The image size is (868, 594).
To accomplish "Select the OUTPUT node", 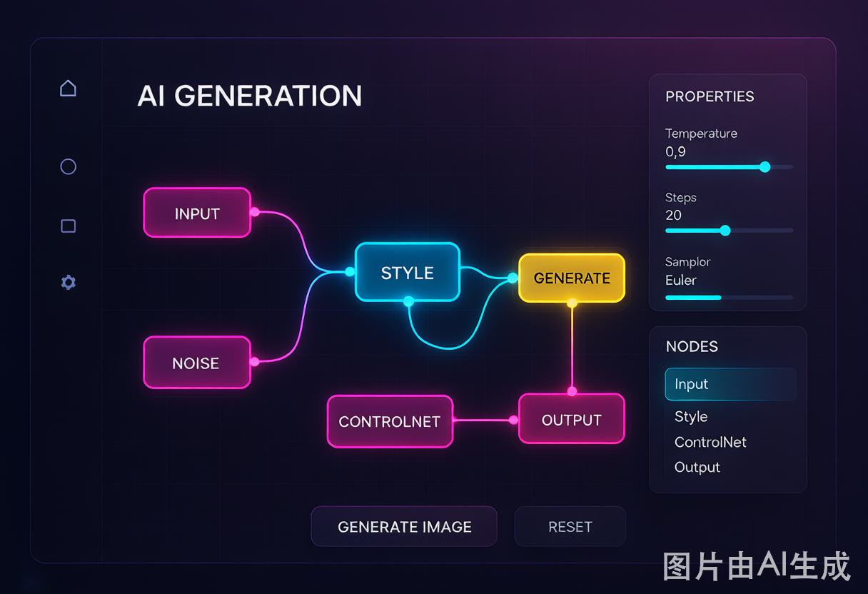I will point(572,419).
